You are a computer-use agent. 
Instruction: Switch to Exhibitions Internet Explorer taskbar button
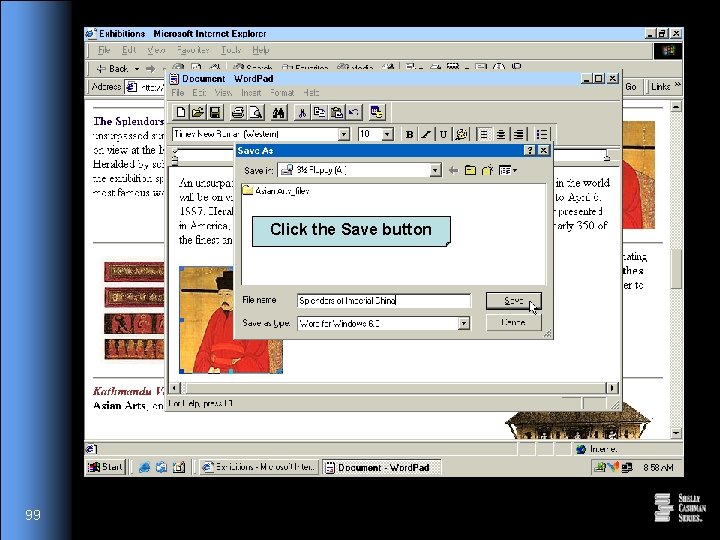(259, 467)
